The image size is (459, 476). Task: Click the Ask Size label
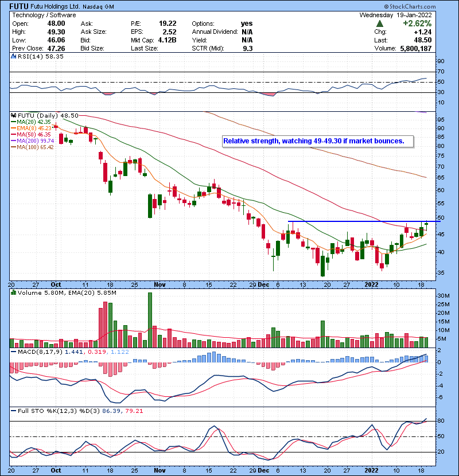[94, 32]
